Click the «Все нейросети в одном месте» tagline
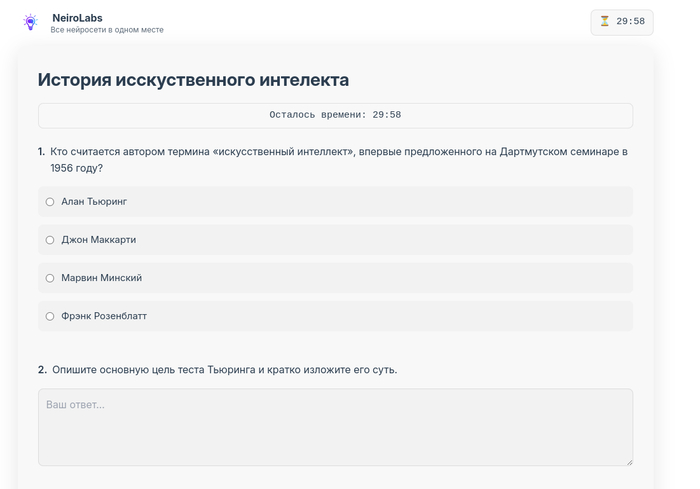This screenshot has width=700, height=489. (107, 30)
